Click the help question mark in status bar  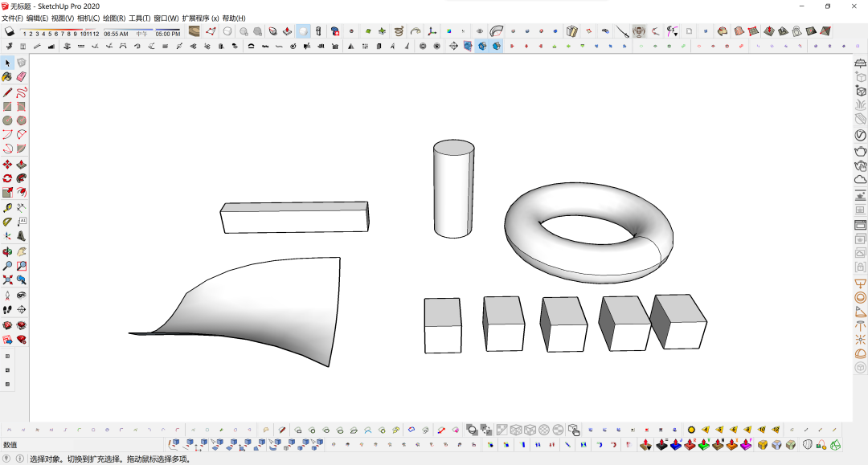(18, 459)
